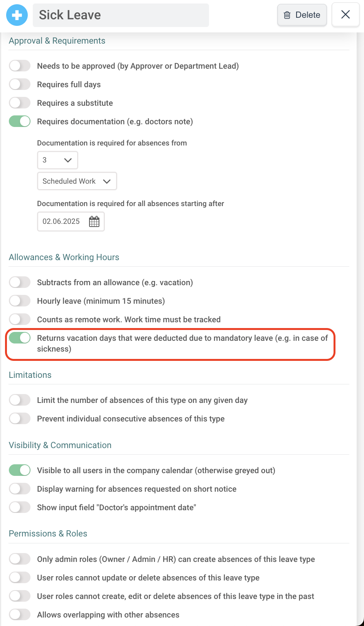Screen dimensions: 364x626
Task: Open the day count dropdown showing 3
Action: click(57, 160)
